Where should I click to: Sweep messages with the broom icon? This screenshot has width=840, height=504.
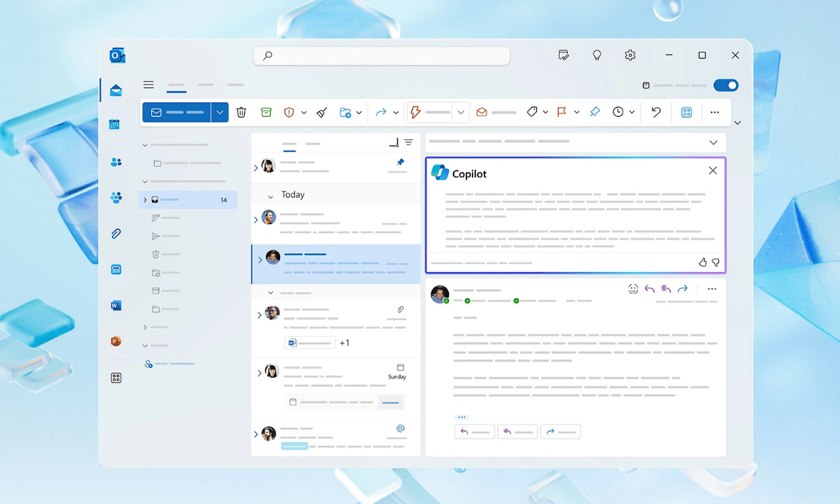pos(321,112)
